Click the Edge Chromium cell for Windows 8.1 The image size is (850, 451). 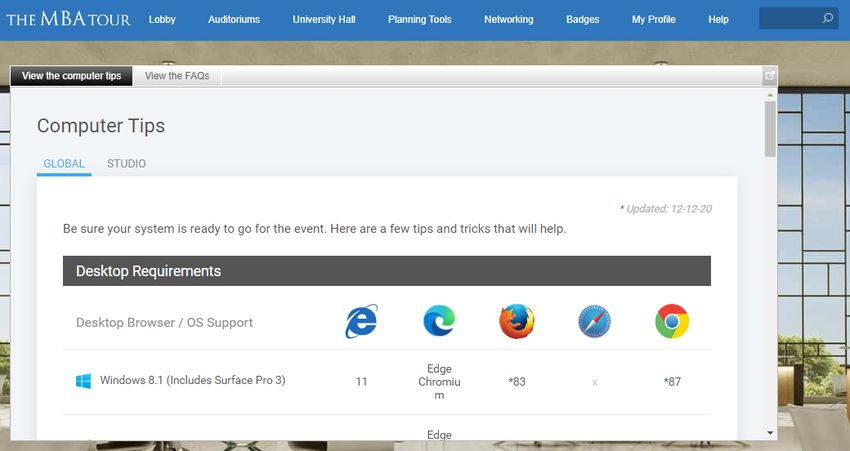(x=439, y=382)
